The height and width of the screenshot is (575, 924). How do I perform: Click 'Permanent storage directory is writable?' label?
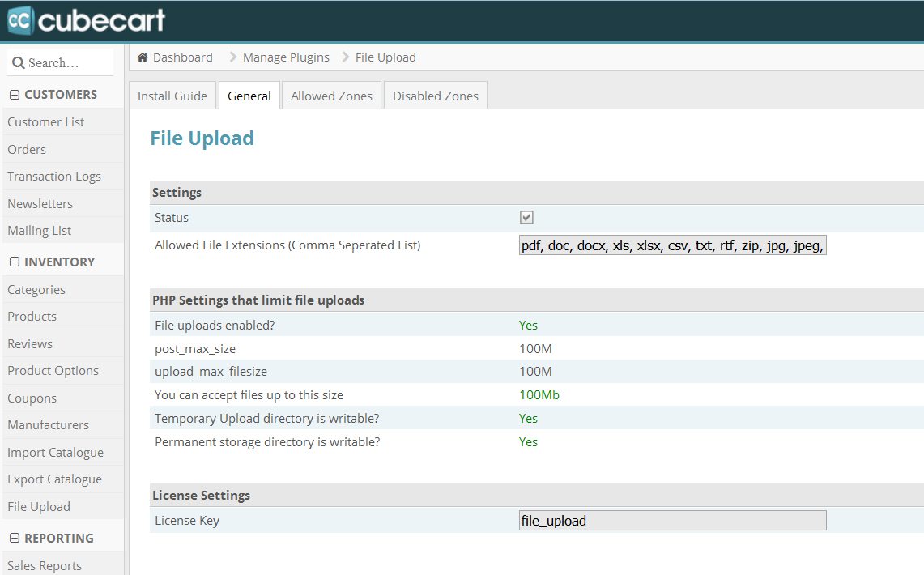267,442
